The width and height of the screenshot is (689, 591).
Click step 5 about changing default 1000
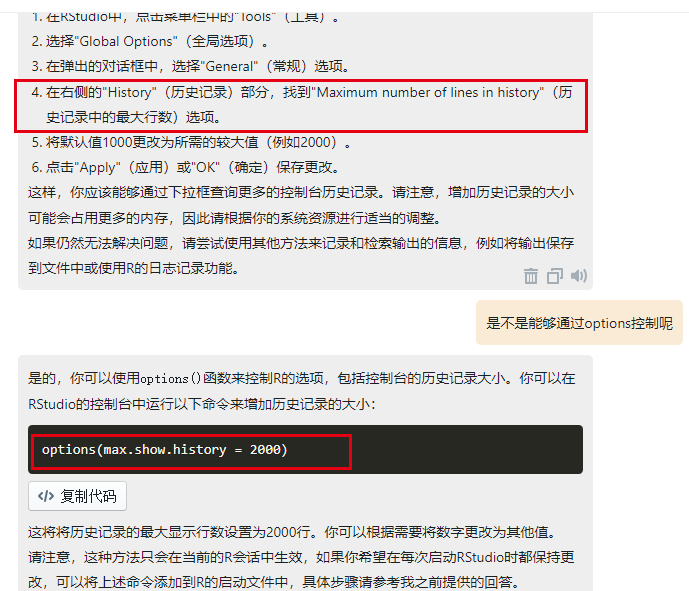(191, 142)
